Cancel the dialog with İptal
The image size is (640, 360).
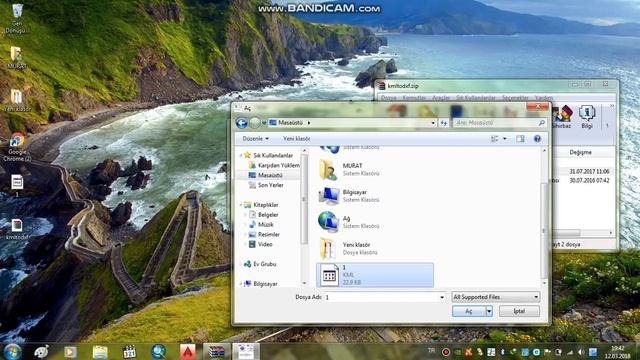pos(519,311)
